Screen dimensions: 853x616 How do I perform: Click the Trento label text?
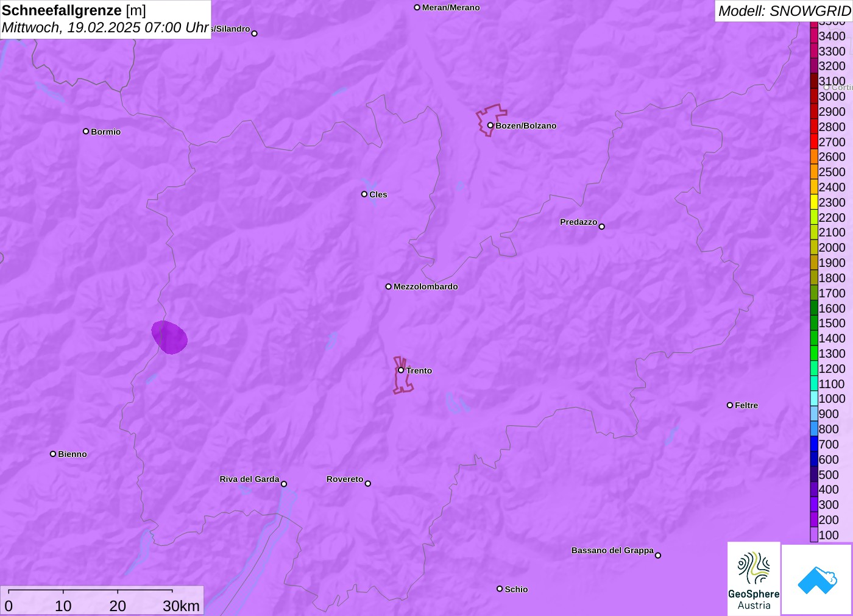(419, 370)
